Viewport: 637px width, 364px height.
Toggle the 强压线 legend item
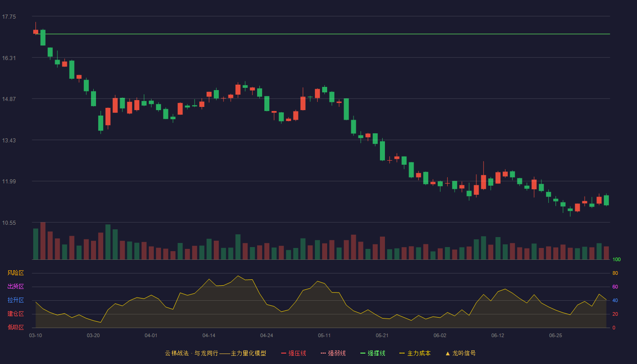pyautogui.click(x=293, y=353)
